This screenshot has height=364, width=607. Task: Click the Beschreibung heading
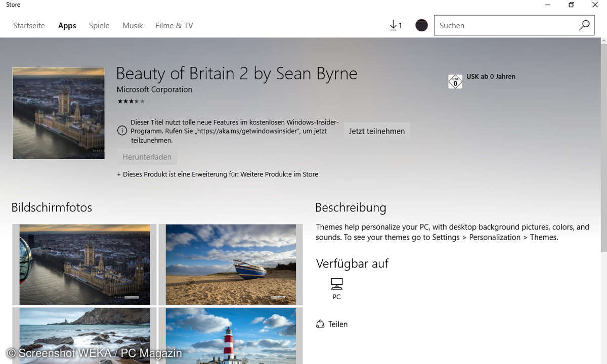click(351, 207)
